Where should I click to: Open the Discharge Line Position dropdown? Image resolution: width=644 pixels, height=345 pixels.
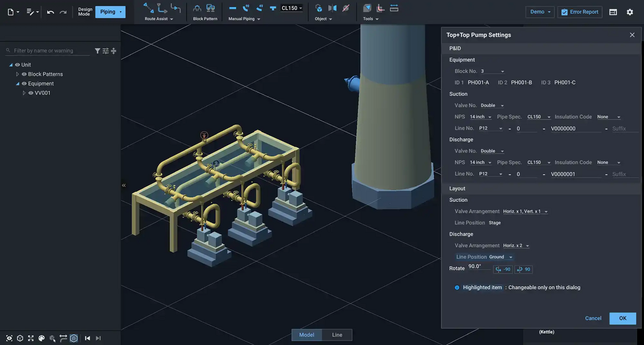click(501, 257)
